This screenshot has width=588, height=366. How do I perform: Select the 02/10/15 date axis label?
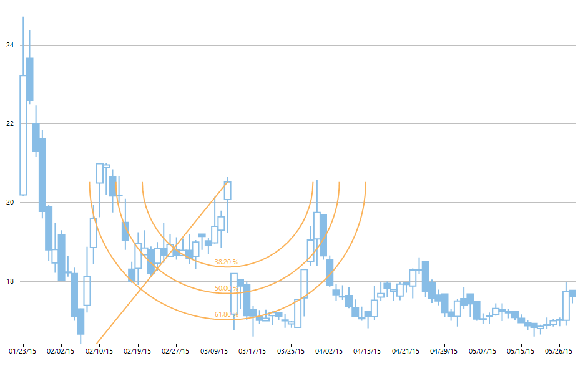(x=99, y=352)
